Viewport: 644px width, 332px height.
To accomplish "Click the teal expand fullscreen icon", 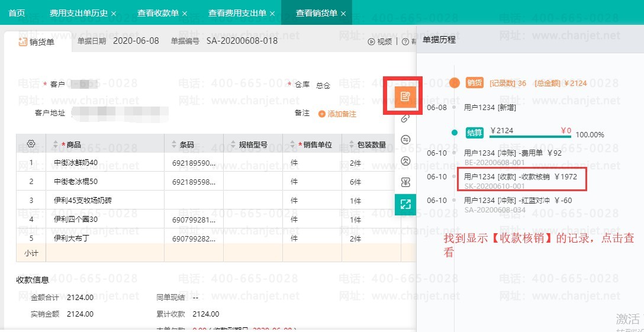I will tap(405, 204).
